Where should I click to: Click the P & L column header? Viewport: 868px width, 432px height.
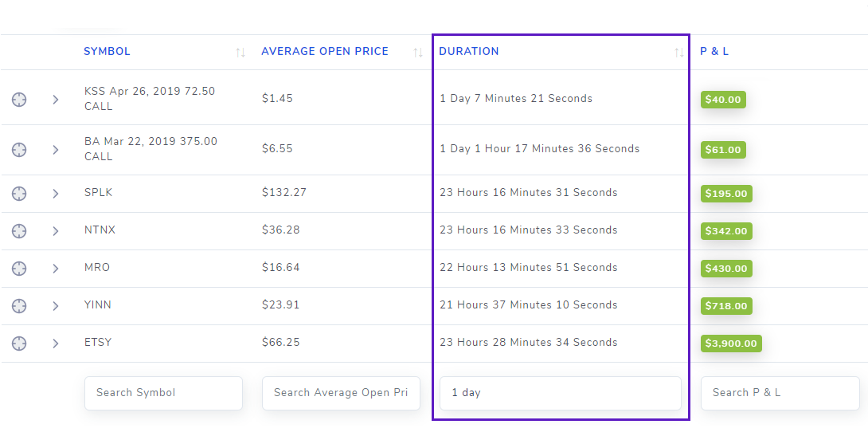(714, 52)
